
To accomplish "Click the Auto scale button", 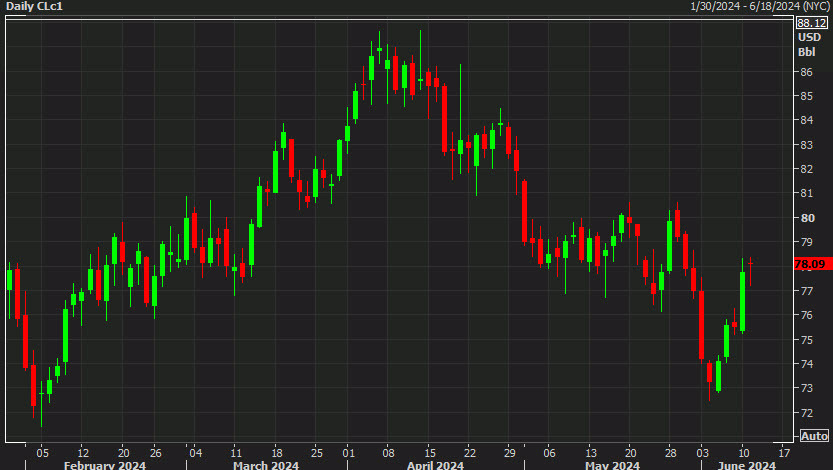I will click(x=814, y=436).
